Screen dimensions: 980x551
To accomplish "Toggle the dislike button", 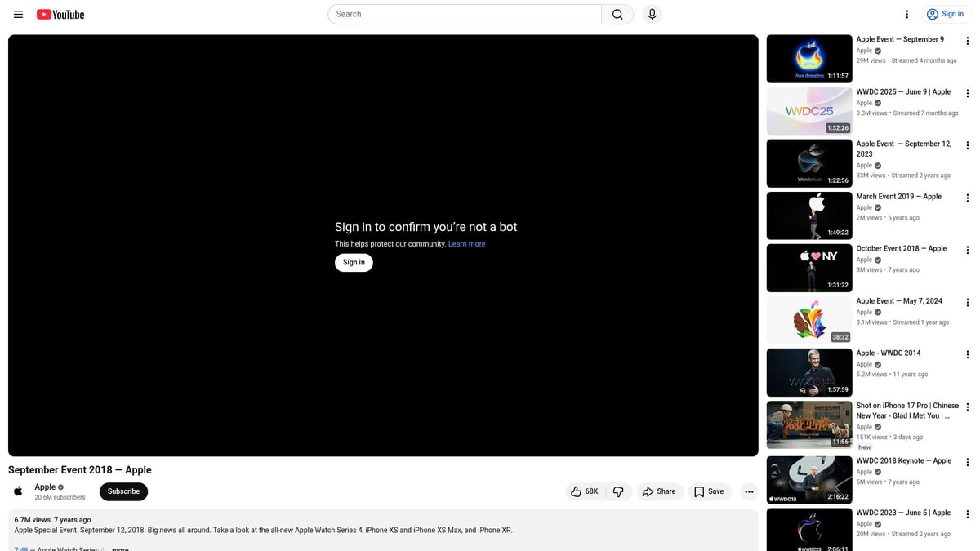I will coord(618,491).
